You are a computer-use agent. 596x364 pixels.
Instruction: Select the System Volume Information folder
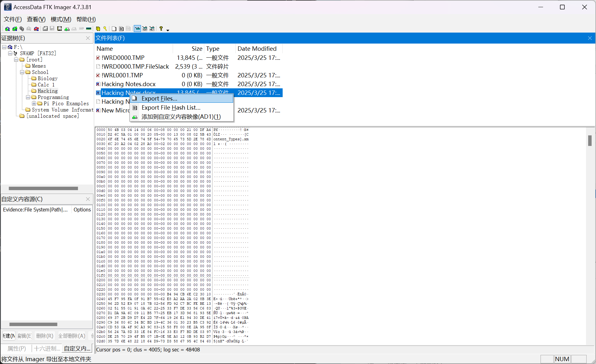point(63,110)
